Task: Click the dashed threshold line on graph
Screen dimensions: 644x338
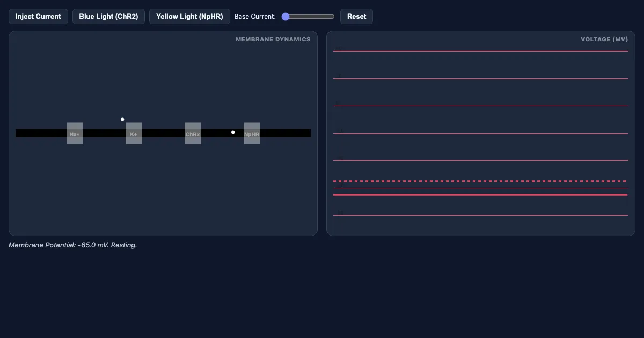Action: click(x=481, y=181)
